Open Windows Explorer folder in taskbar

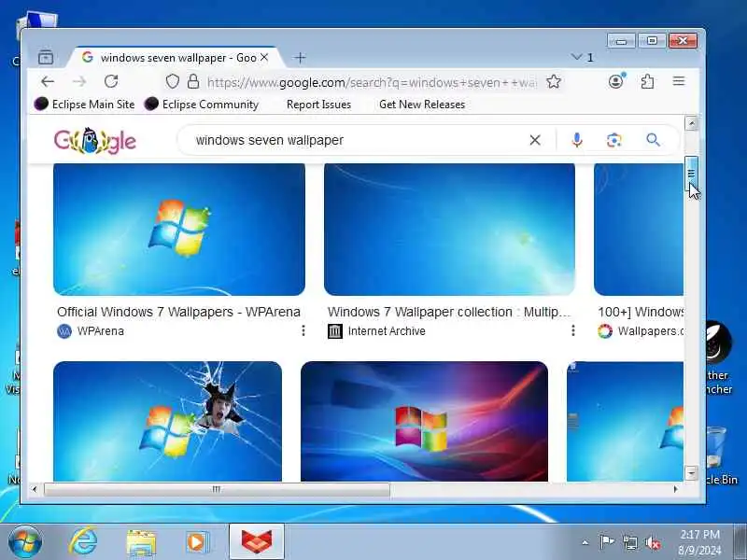click(141, 543)
